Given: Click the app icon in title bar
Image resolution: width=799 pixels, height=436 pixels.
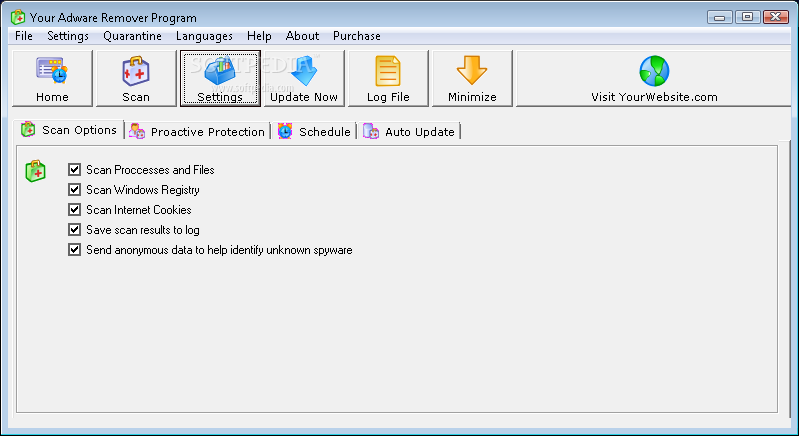Looking at the screenshot, I should 18,18.
